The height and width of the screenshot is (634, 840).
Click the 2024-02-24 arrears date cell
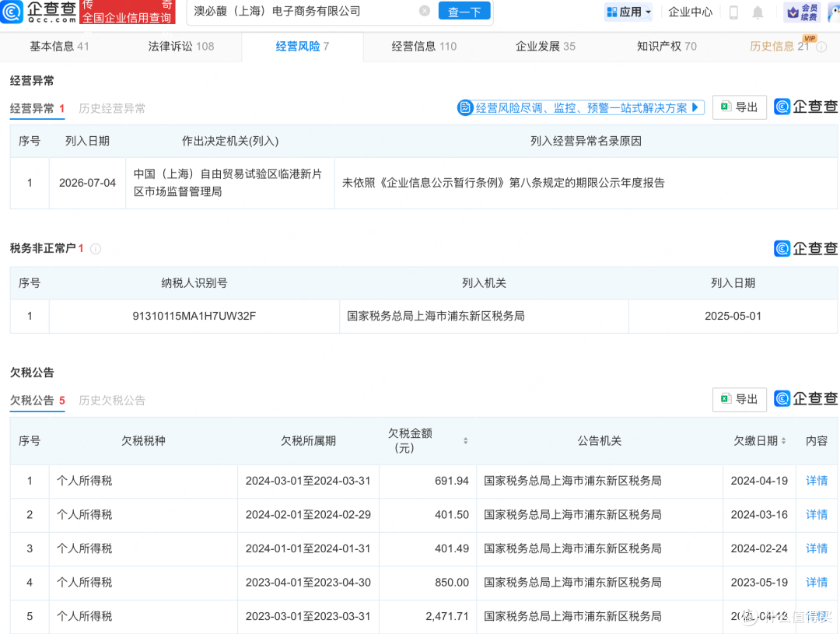[759, 548]
